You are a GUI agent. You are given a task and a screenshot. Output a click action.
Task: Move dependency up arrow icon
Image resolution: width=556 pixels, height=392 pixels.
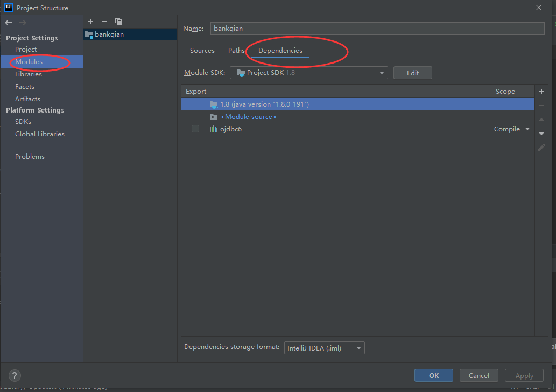point(541,120)
